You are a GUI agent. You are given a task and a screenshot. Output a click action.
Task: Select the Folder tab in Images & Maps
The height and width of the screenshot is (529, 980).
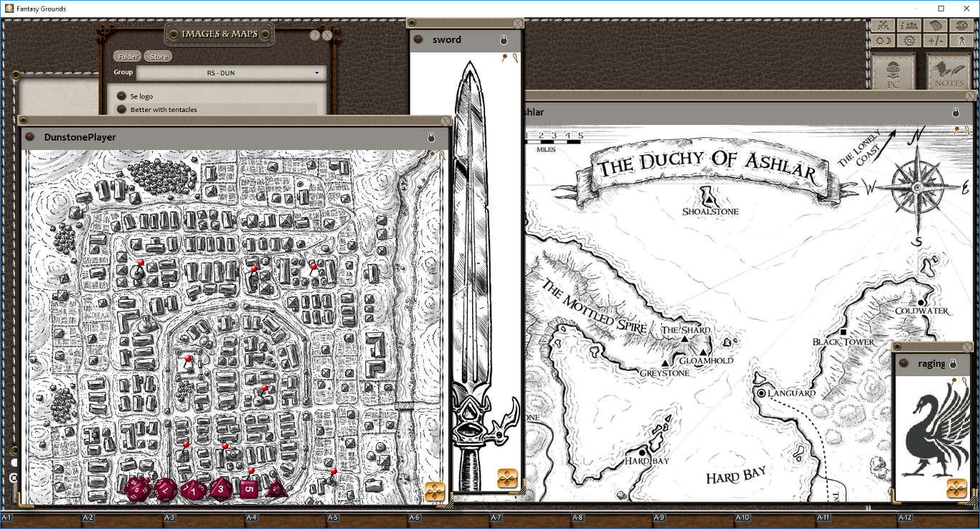tap(127, 55)
